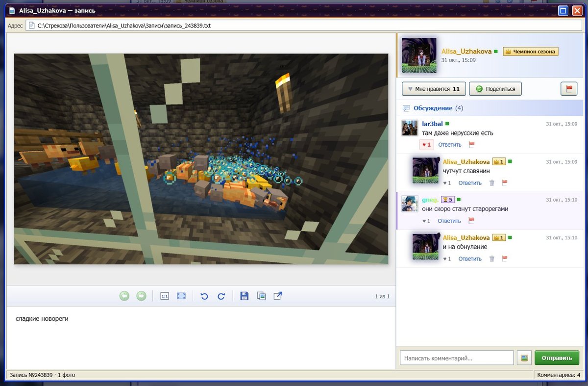Image resolution: width=588 pixels, height=386 pixels.
Task: Like gneg's comment "они скоро станут старорегами"
Action: (x=426, y=221)
